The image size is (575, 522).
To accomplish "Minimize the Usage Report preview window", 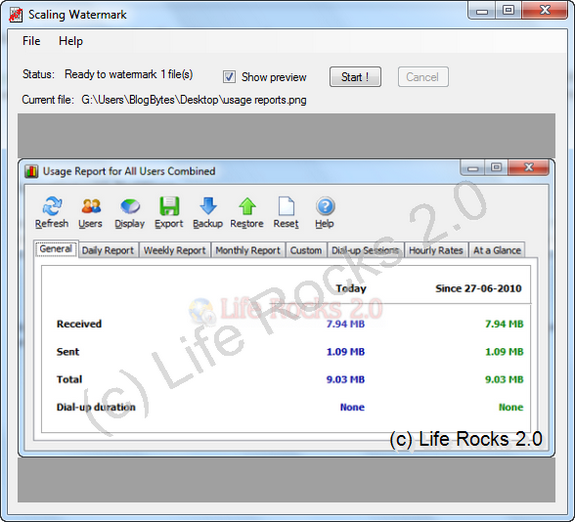I will 473,167.
